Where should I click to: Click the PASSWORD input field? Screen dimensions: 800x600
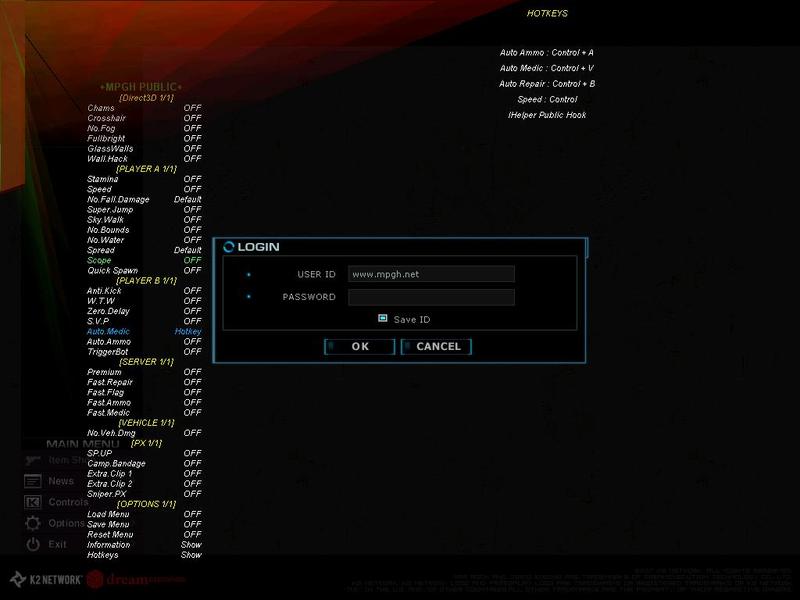(x=431, y=297)
